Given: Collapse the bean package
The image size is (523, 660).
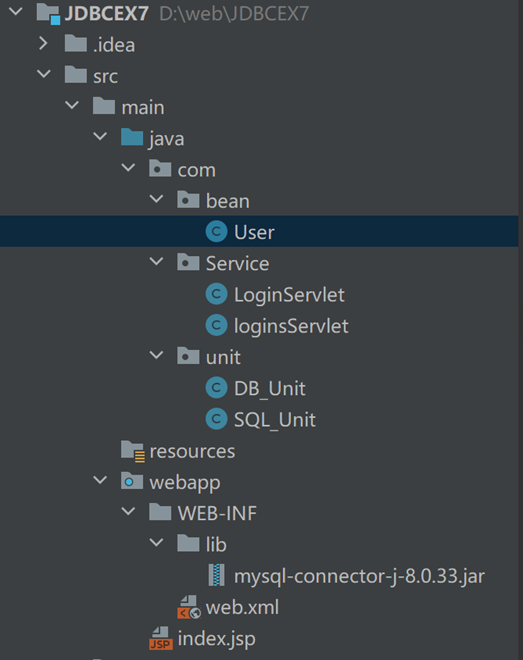Looking at the screenshot, I should 157,199.
